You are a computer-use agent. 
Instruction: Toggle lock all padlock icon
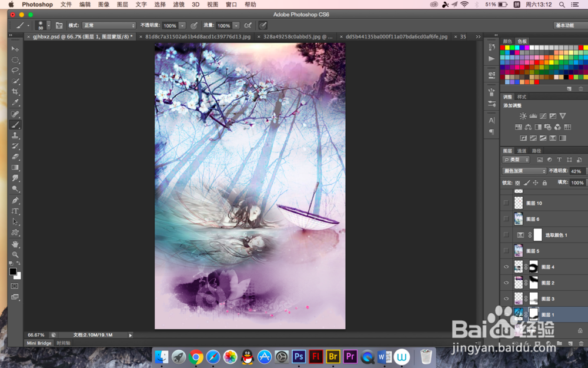click(x=544, y=183)
